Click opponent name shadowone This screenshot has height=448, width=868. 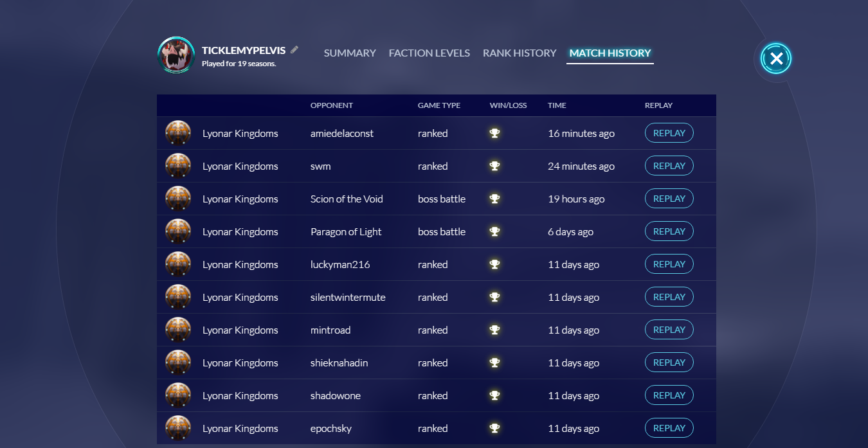click(x=336, y=396)
